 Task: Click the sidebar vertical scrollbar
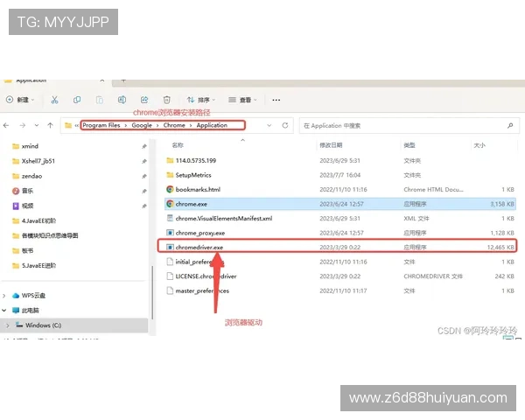[x=152, y=292]
